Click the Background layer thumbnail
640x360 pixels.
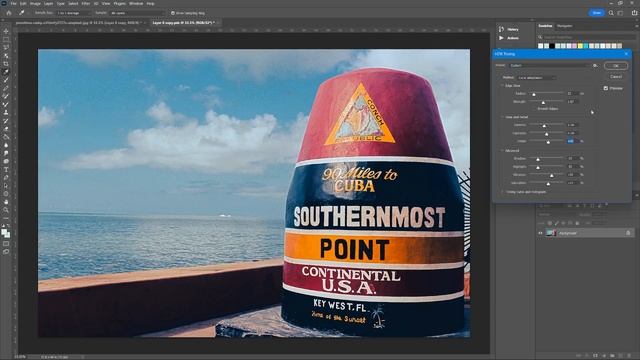pyautogui.click(x=551, y=233)
